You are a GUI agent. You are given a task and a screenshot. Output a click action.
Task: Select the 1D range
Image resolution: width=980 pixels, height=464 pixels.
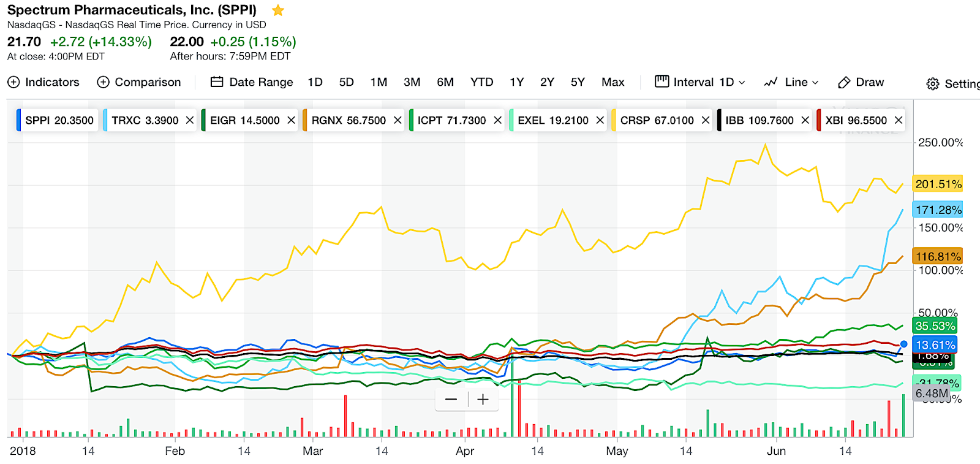click(315, 82)
